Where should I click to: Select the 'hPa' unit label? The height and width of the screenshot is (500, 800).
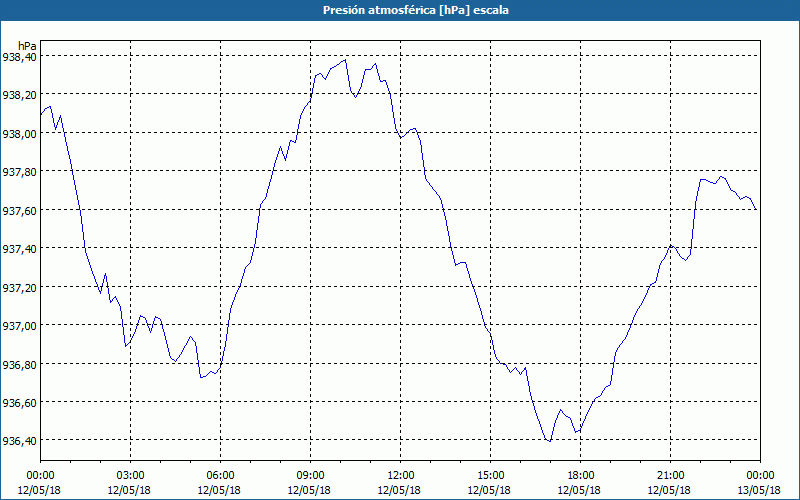click(28, 46)
